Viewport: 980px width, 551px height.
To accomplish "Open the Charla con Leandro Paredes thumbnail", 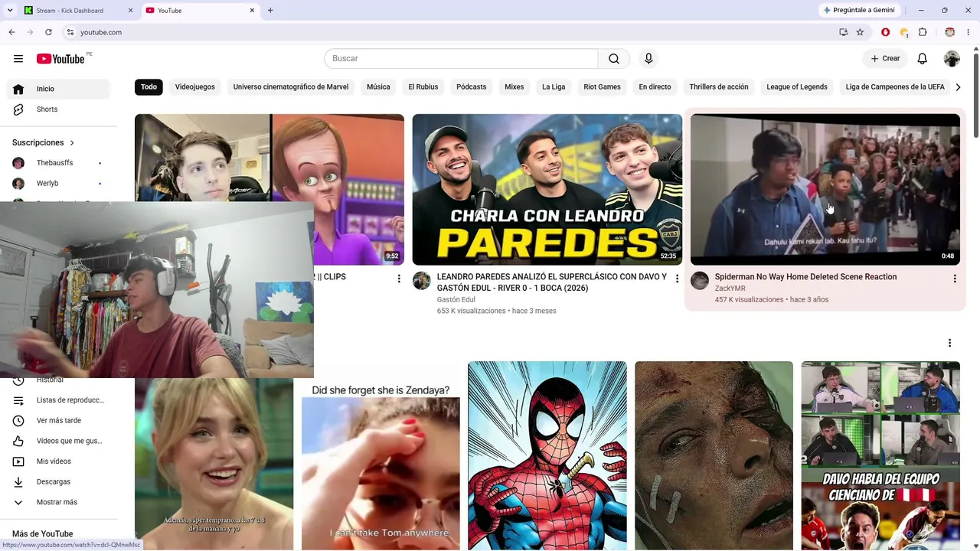I will (547, 190).
